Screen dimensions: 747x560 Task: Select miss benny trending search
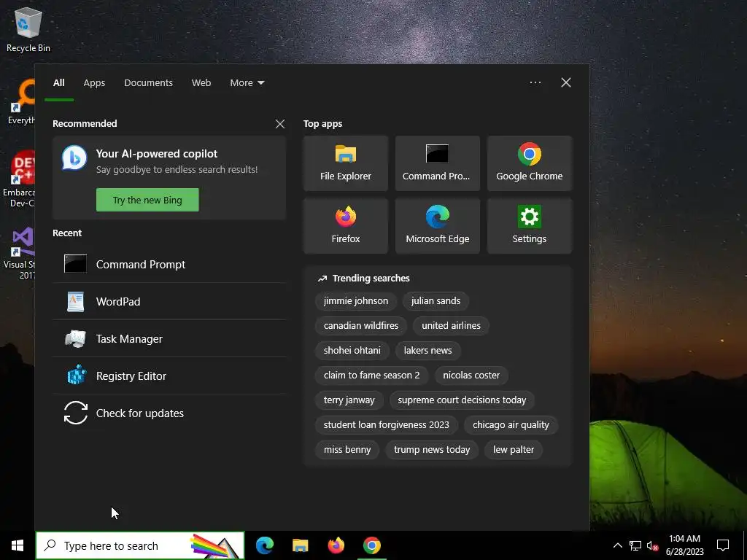click(347, 449)
